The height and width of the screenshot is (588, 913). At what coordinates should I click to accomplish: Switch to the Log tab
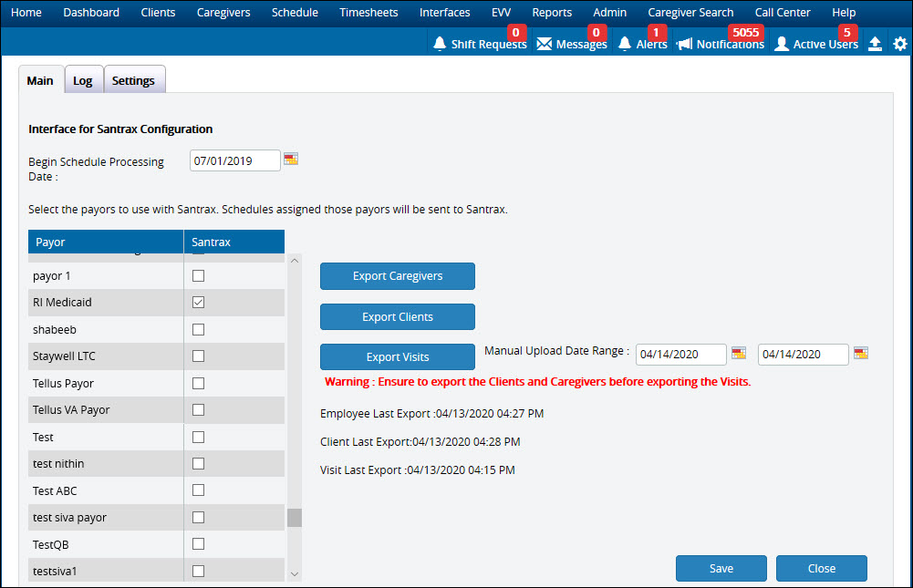coord(83,80)
